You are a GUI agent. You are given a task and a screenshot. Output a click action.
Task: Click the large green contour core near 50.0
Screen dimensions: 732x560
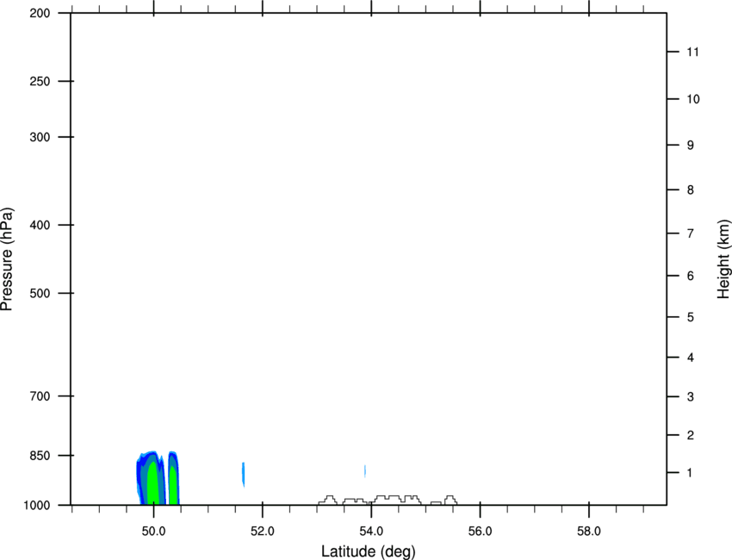click(x=152, y=483)
